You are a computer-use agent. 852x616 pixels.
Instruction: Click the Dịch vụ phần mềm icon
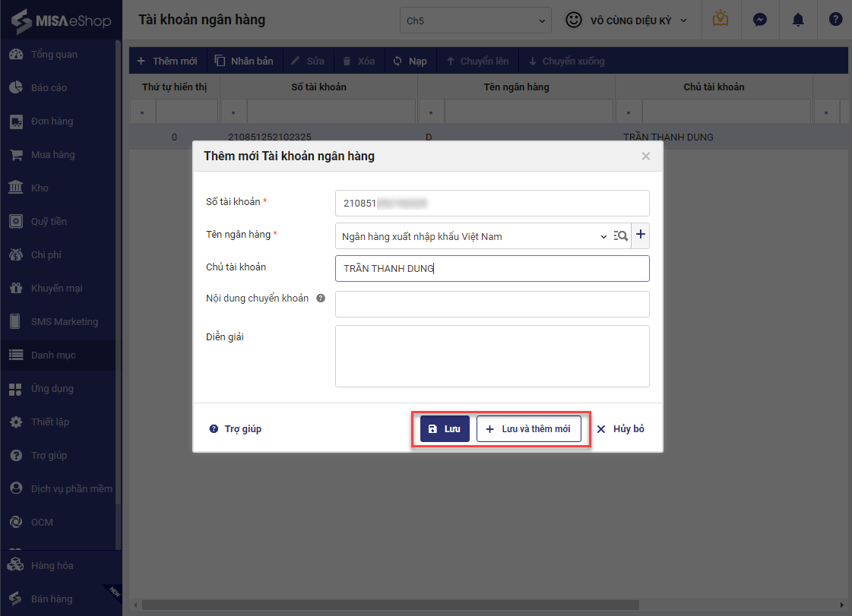pos(16,488)
